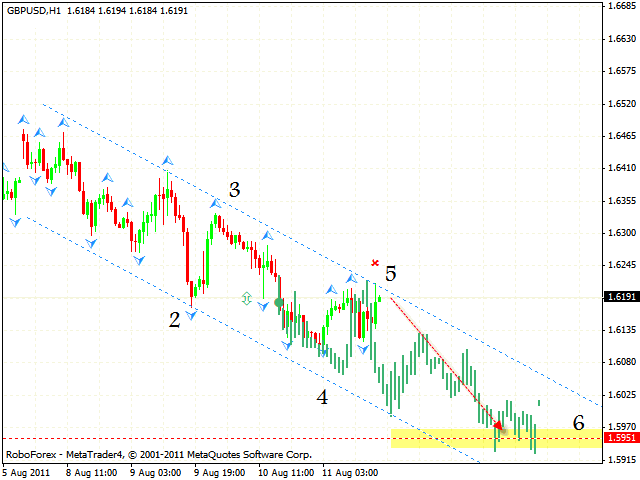Click the 1.6245 price axis label
Image resolution: width=640 pixels, height=480 pixels.
coord(622,265)
